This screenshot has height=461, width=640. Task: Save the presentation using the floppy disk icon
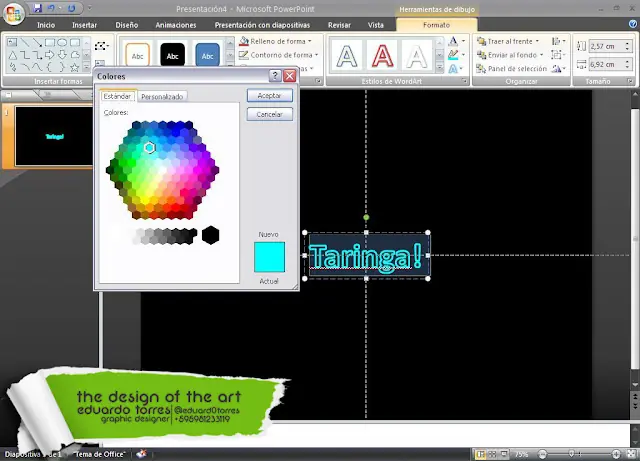click(38, 8)
